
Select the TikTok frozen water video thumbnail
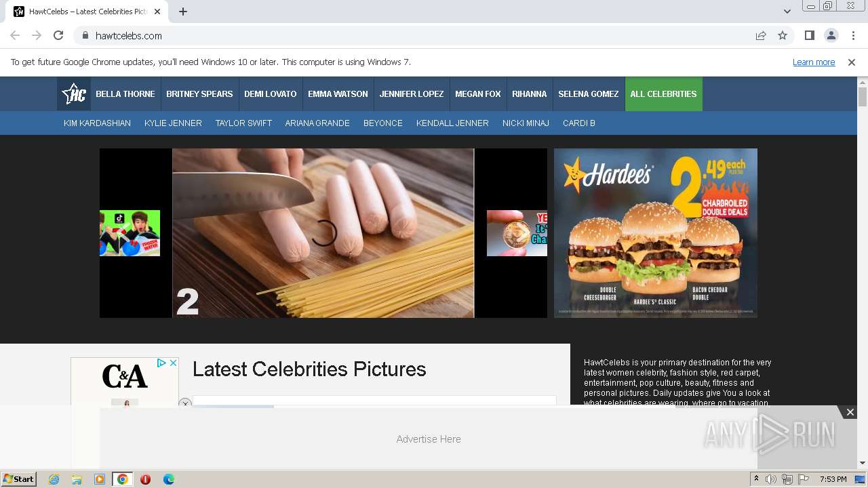point(130,233)
